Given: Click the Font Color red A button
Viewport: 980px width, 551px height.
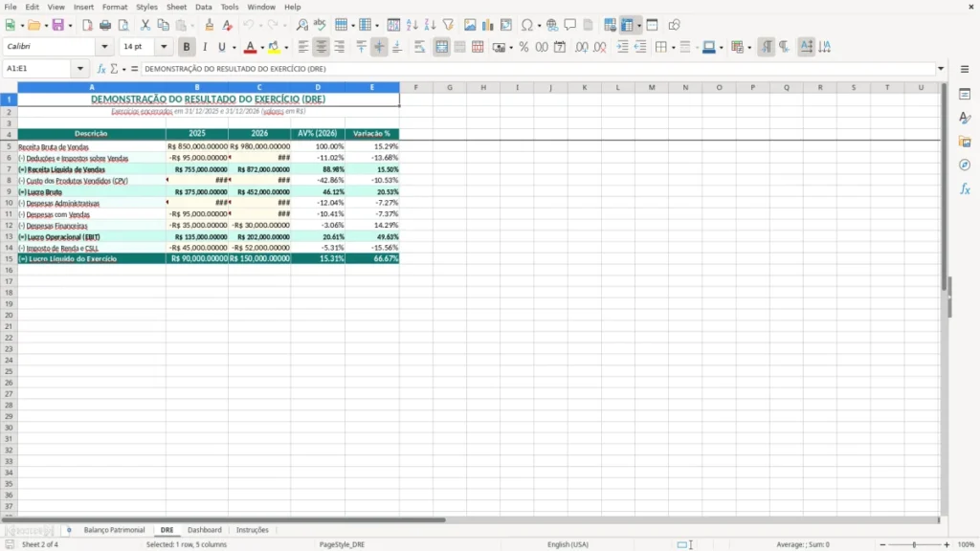Looking at the screenshot, I should pos(250,47).
